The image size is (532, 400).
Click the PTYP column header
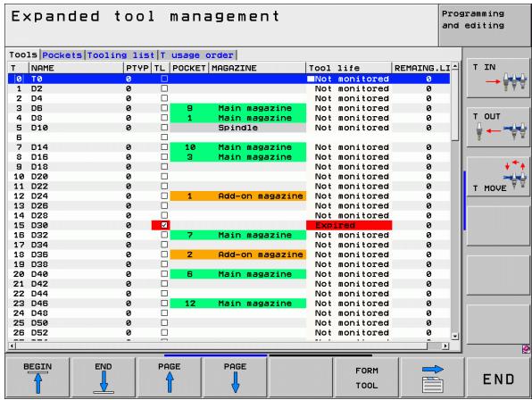137,68
